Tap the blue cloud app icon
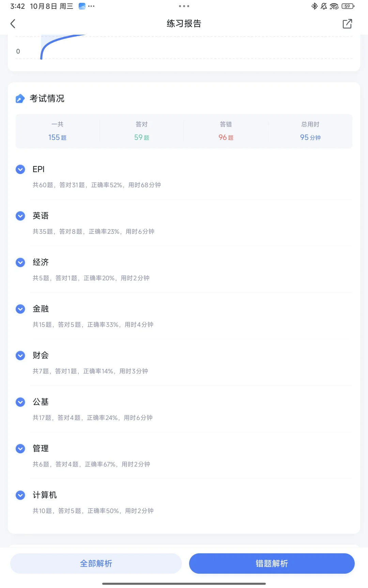Image resolution: width=368 pixels, height=588 pixels. coord(82,6)
